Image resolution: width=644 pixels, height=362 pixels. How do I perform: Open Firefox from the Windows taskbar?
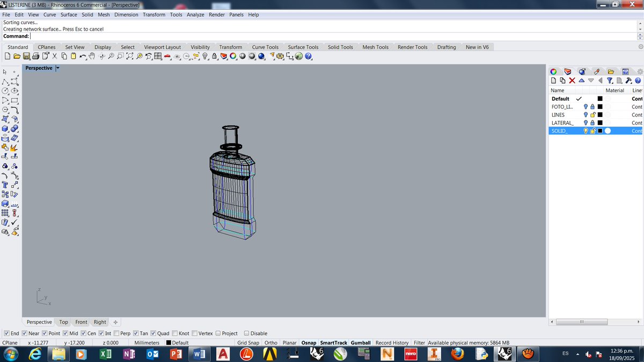pyautogui.click(x=457, y=354)
